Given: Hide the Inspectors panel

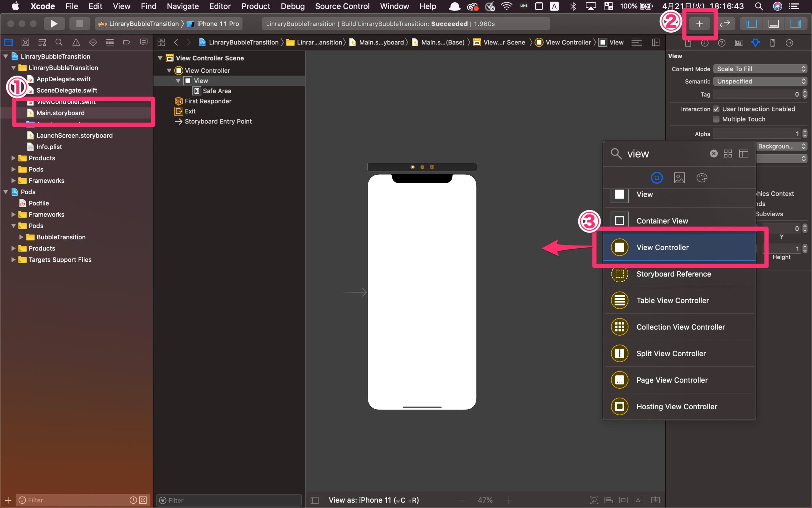Looking at the screenshot, I should tap(796, 23).
